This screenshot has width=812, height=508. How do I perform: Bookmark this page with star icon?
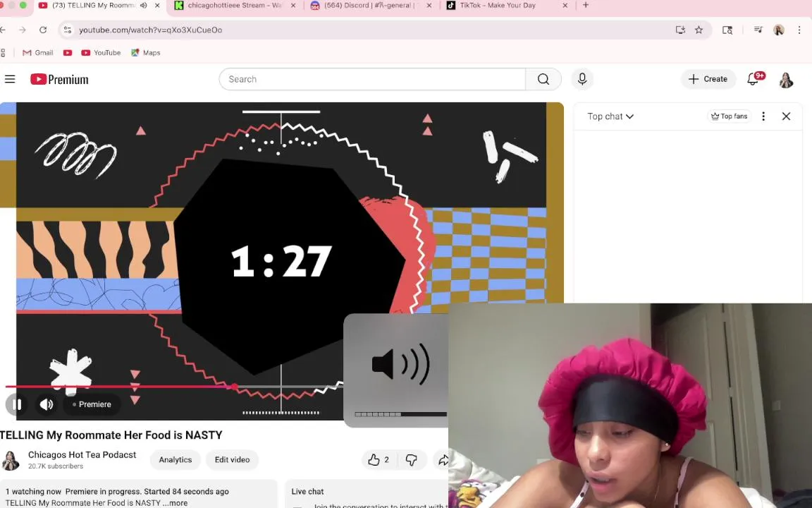click(699, 30)
